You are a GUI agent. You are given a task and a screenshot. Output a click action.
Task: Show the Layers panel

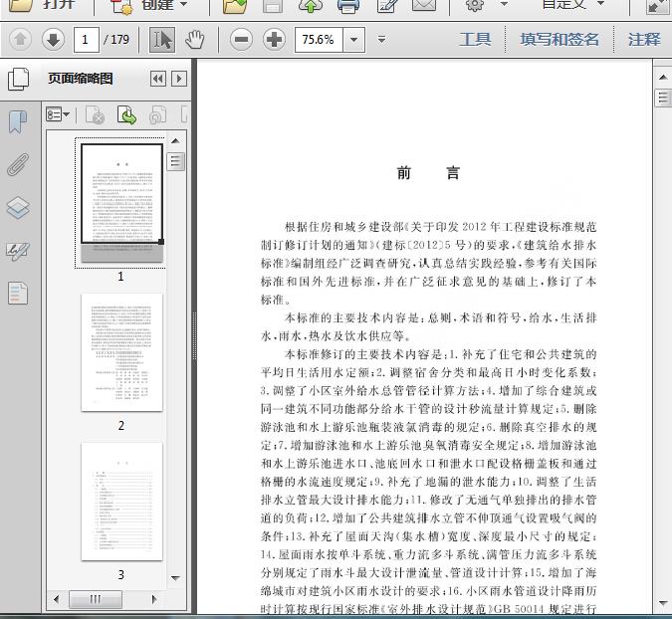pos(18,208)
